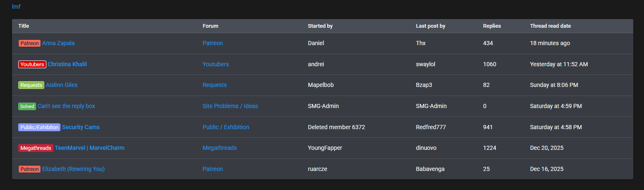Open the TeenMarvel | MarvelCharm thread

pyautogui.click(x=89, y=148)
